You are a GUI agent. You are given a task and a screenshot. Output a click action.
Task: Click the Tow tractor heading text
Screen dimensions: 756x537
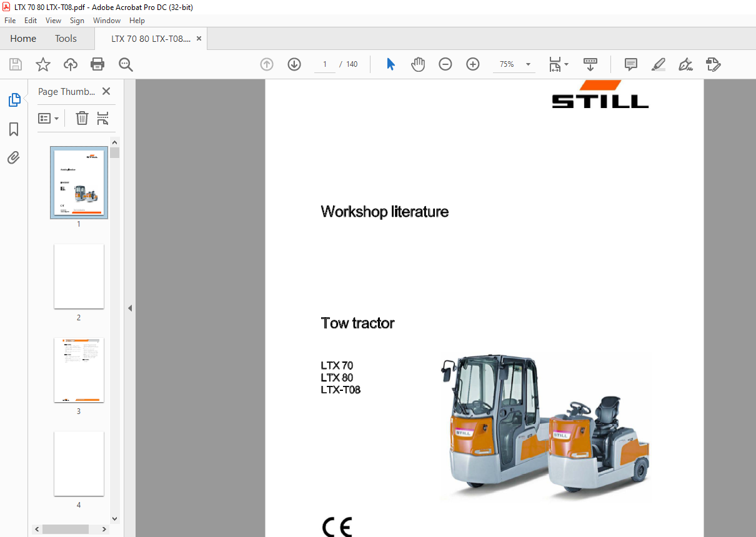[357, 323]
